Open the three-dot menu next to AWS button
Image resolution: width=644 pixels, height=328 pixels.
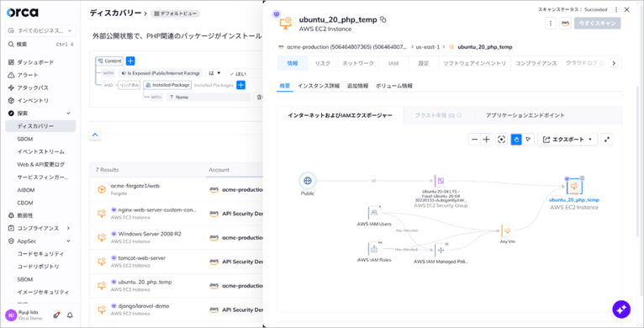551,24
